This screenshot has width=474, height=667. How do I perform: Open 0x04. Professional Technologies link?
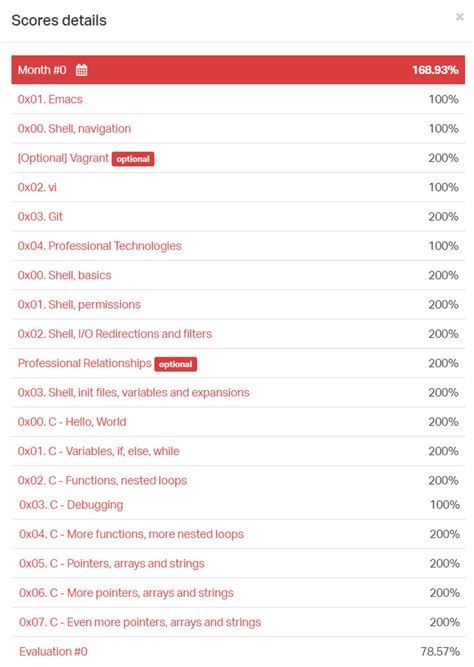pyautogui.click(x=100, y=246)
